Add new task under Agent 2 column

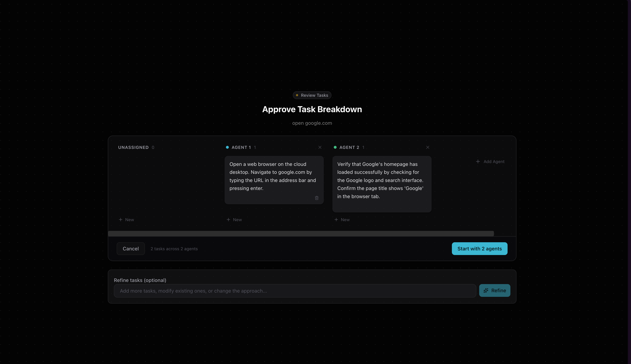pyautogui.click(x=342, y=220)
